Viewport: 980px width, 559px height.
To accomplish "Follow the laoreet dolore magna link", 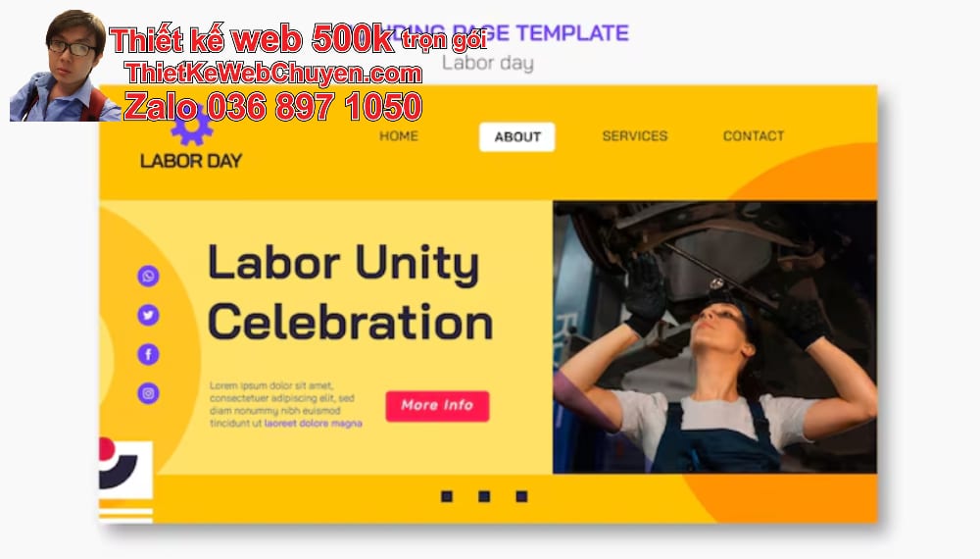I will (x=314, y=424).
